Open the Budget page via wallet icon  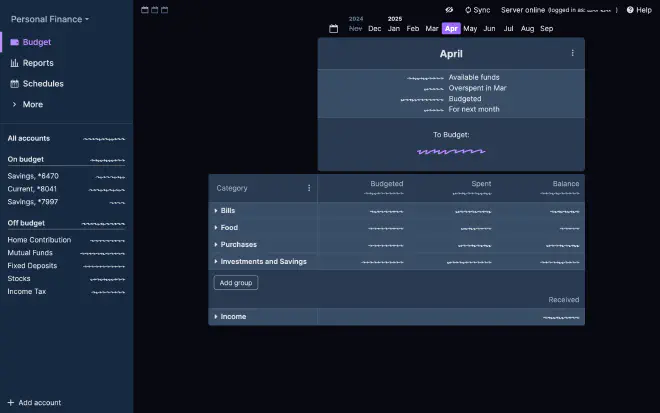coord(15,43)
